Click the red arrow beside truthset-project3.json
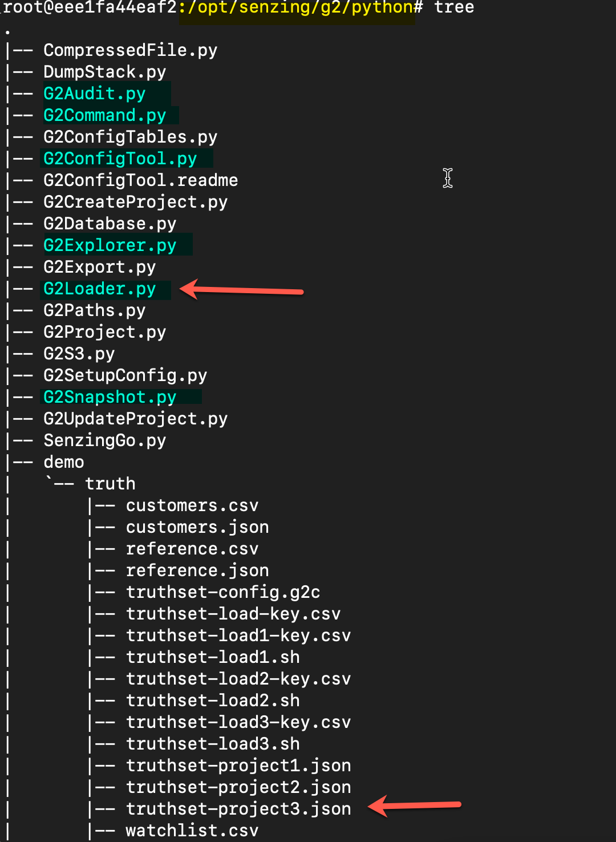The height and width of the screenshot is (842, 616). click(415, 805)
